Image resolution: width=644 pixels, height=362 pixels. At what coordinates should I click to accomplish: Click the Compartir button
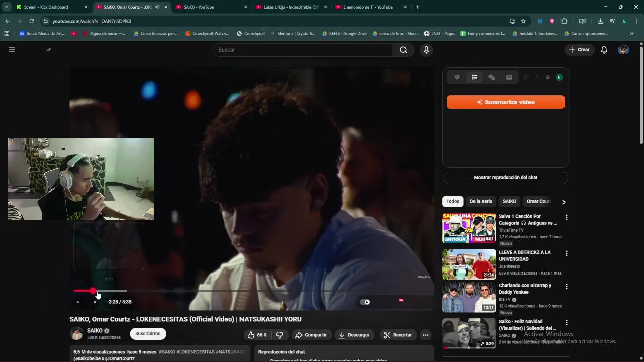311,335
